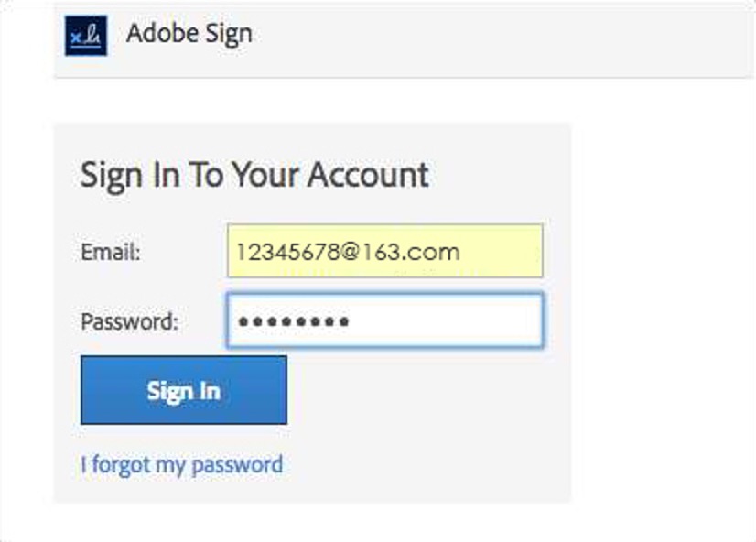Click the Adobe Sign header title text
Screen dimensions: 756x542
point(189,34)
